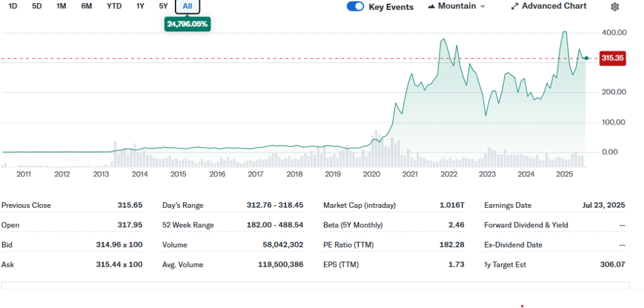The image size is (644, 308).
Task: Select the All time range tab
Action: 187,6
